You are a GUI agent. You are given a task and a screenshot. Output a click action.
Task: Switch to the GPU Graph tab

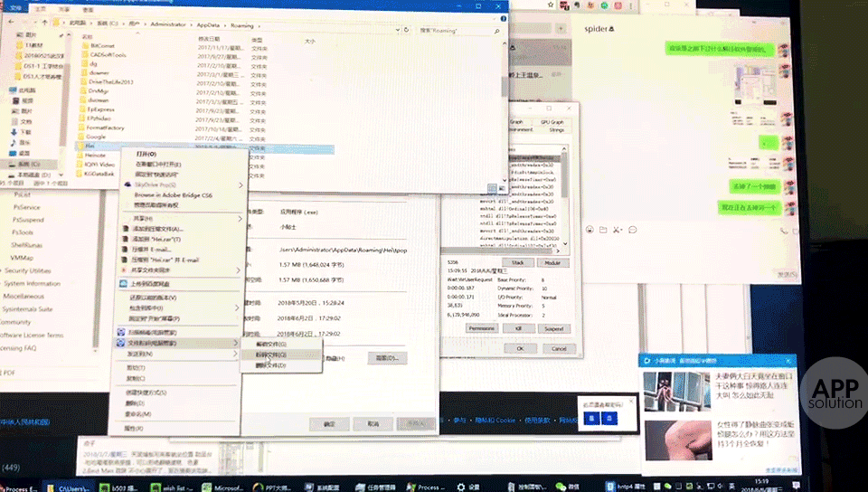tap(552, 121)
